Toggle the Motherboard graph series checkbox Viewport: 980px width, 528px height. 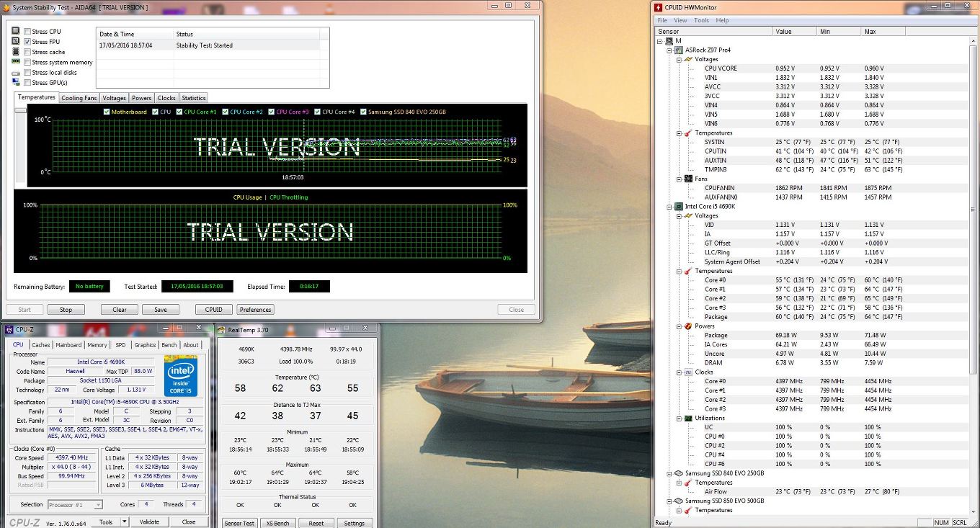tap(107, 112)
